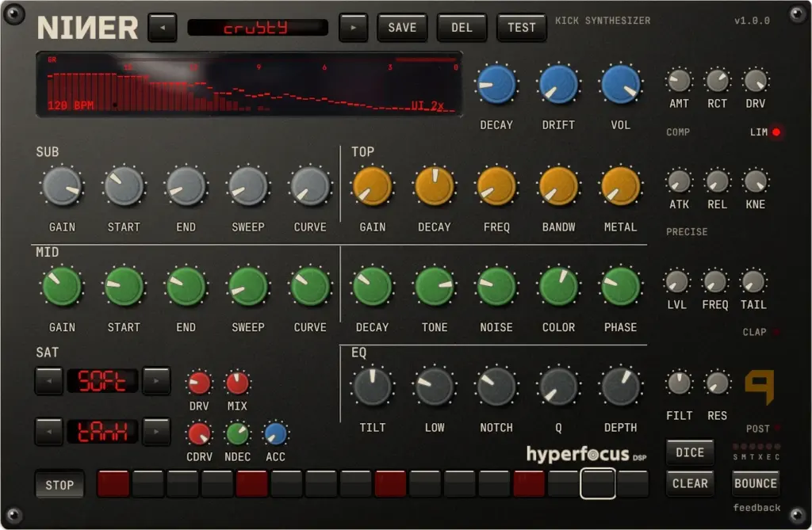
Task: Click the red saturation MIX knob
Action: tap(237, 383)
